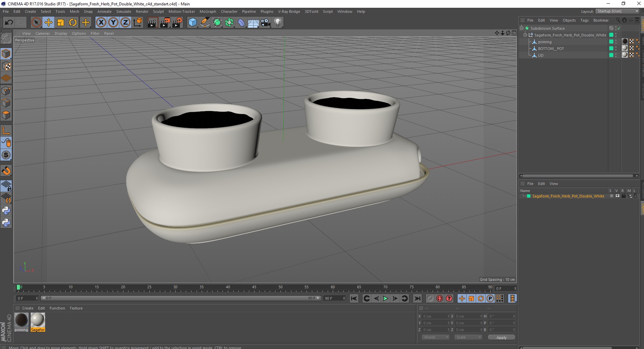Play the animation forwards
The height and width of the screenshot is (349, 644).
385,298
